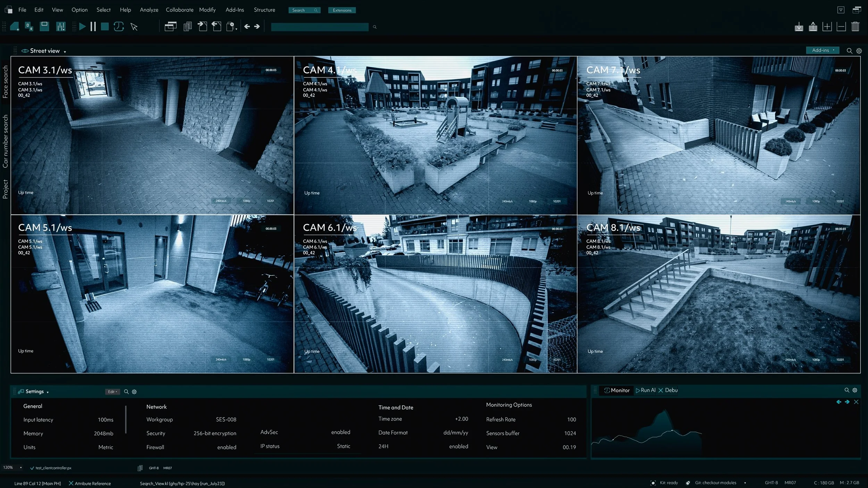Click the save floppy disk icon
Screen dimensions: 868x488
[x=44, y=26]
